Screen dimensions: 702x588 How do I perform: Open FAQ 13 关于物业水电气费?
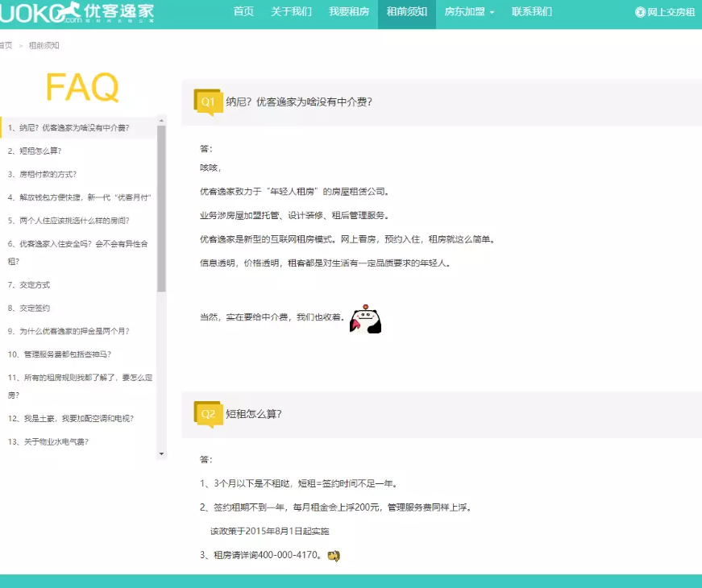click(54, 441)
